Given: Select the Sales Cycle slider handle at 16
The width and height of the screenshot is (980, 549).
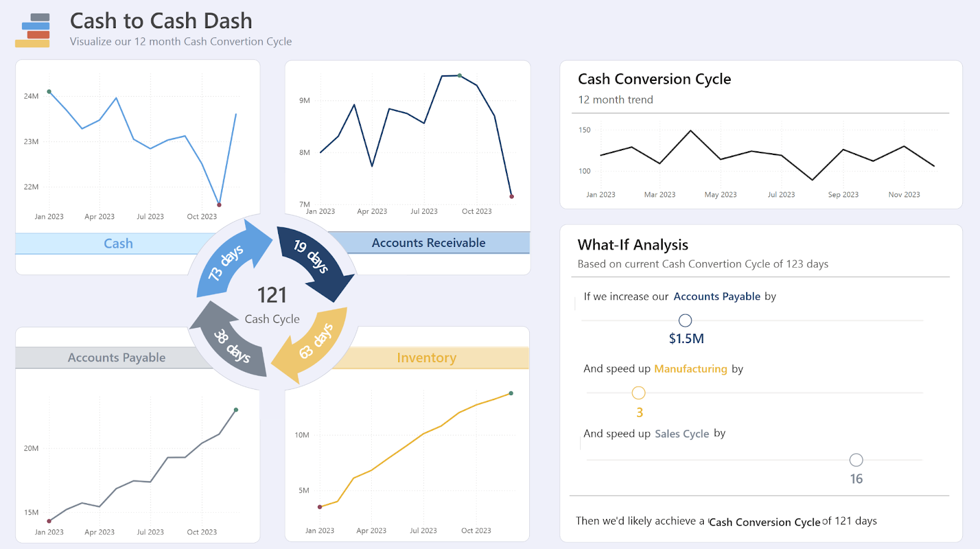Looking at the screenshot, I should 855,460.
